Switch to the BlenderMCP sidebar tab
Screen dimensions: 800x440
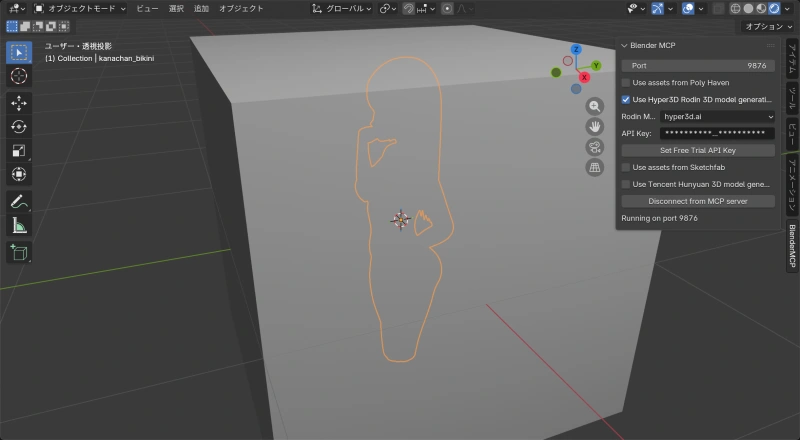point(792,243)
